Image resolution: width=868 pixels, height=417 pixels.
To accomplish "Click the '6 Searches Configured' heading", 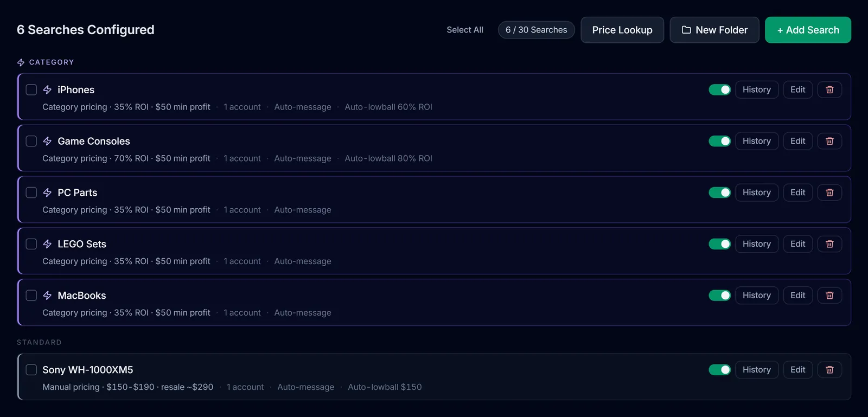I will (86, 30).
